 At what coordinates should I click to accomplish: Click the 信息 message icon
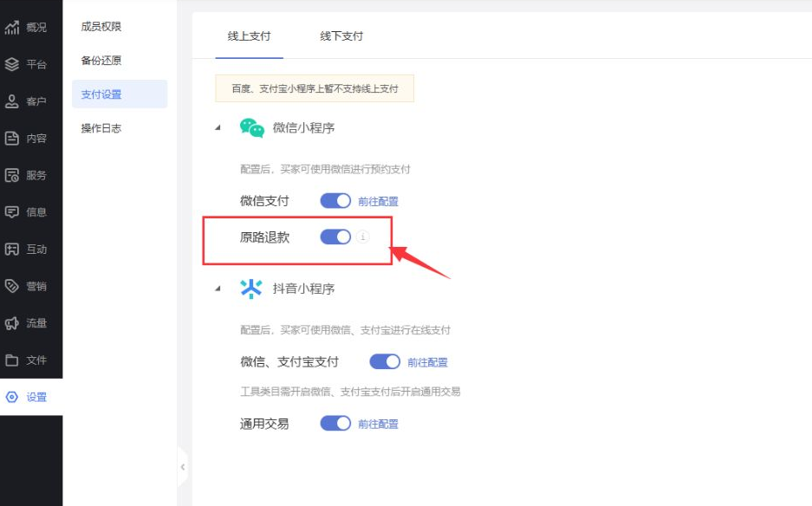pyautogui.click(x=12, y=211)
